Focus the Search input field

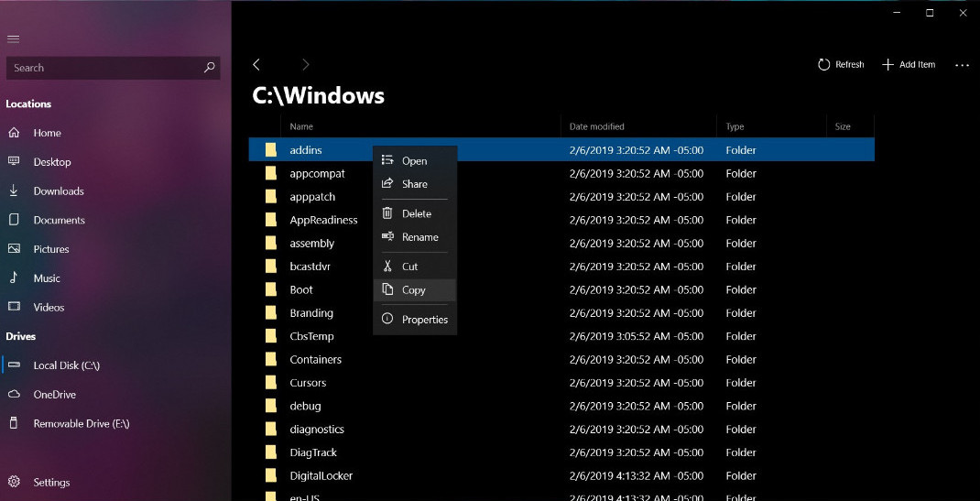(114, 68)
